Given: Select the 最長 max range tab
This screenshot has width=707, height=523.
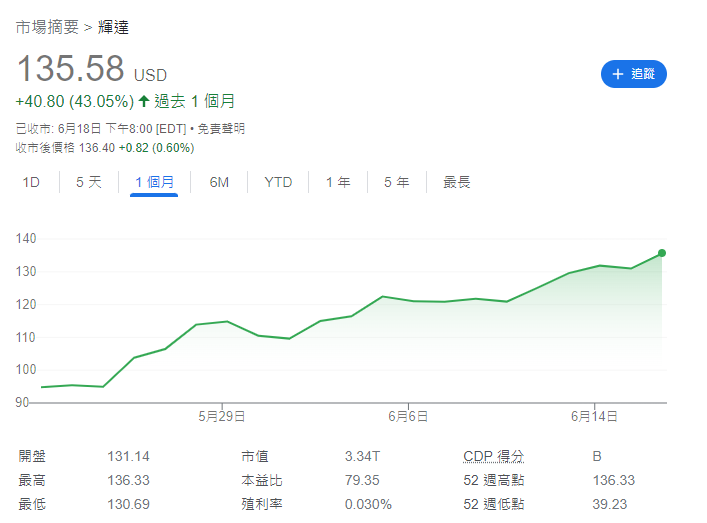Looking at the screenshot, I should pyautogui.click(x=457, y=182).
